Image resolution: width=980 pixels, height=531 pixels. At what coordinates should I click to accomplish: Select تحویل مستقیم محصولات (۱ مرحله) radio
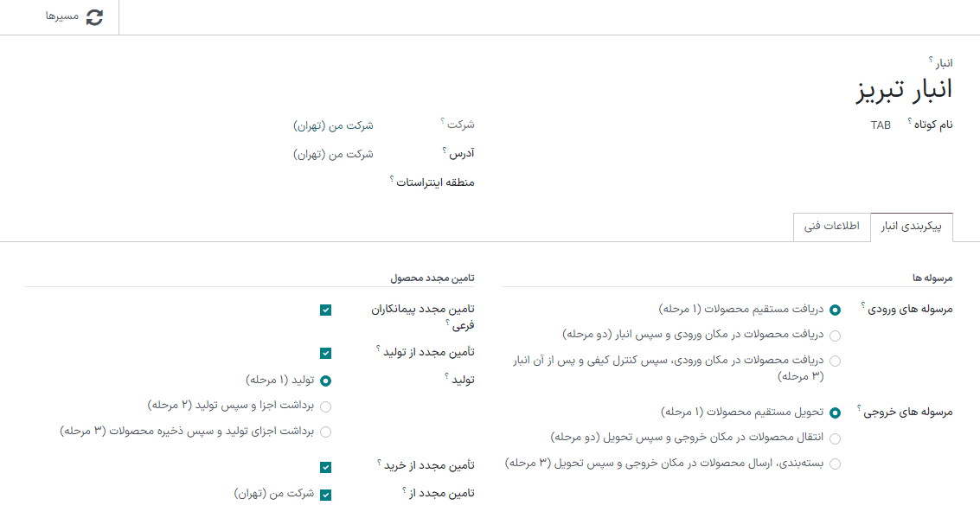[835, 413]
